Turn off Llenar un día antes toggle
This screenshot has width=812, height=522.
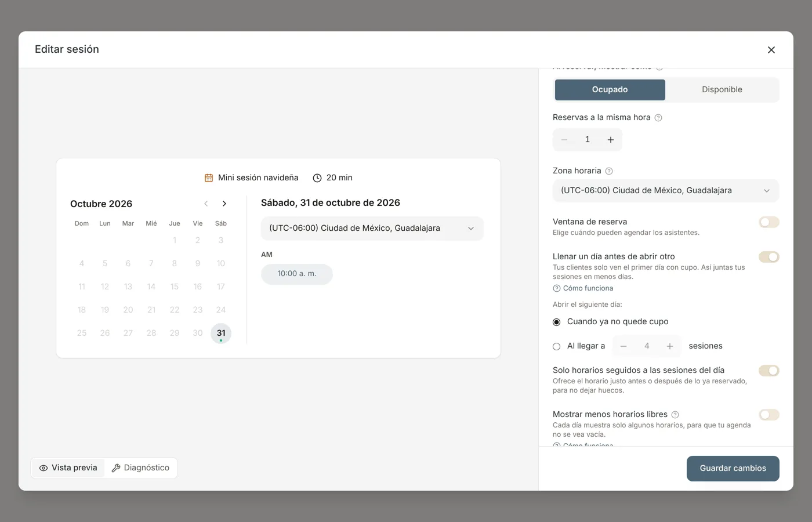coord(769,257)
